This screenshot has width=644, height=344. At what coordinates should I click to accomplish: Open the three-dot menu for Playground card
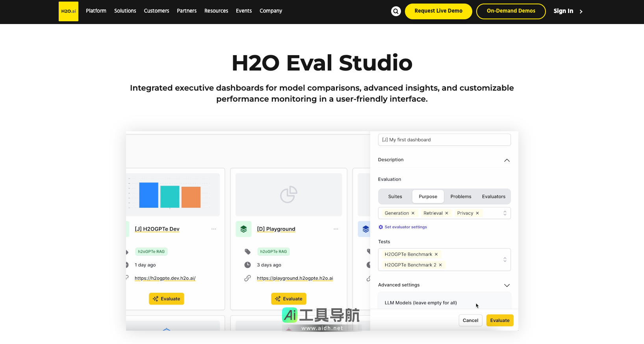click(336, 229)
